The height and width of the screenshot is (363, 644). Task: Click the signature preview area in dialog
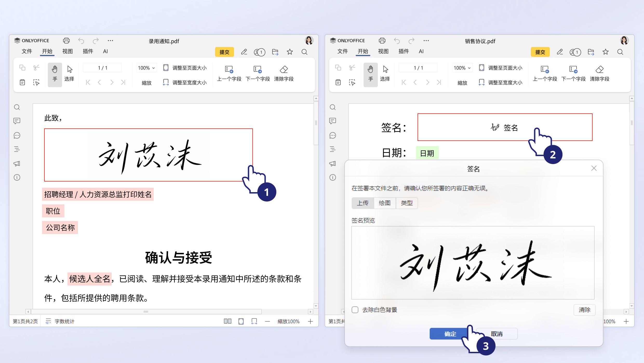(473, 263)
